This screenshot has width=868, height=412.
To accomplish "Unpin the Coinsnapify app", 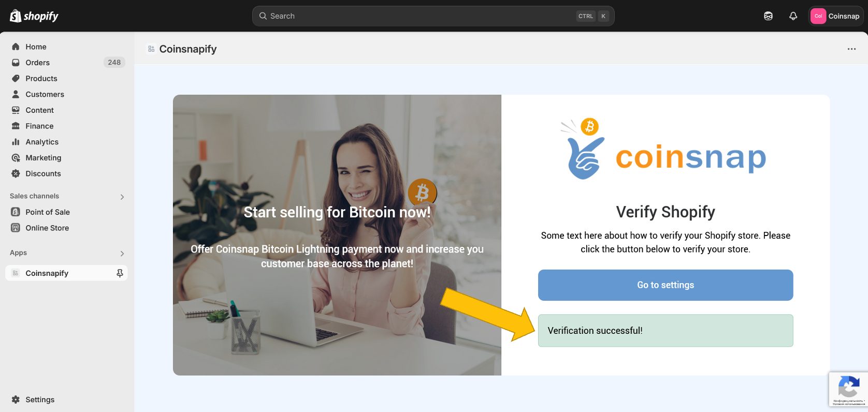I will (x=120, y=273).
